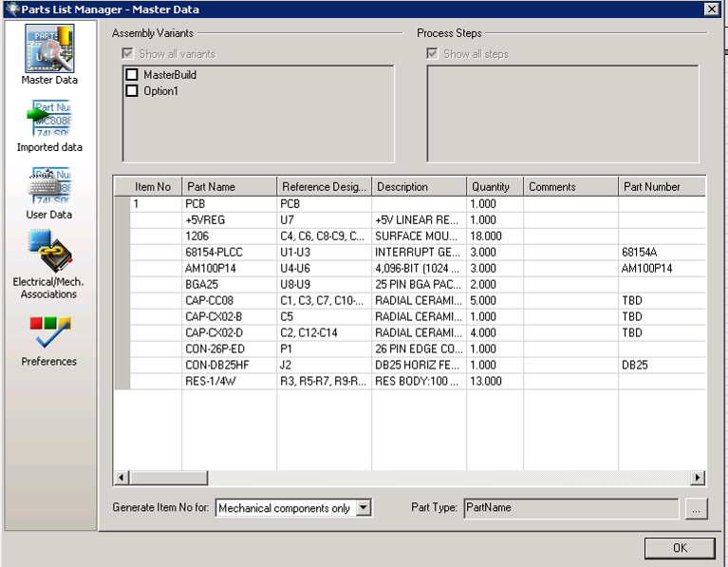Click the Description column header
Image resolution: width=728 pixels, height=567 pixels.
[419, 187]
